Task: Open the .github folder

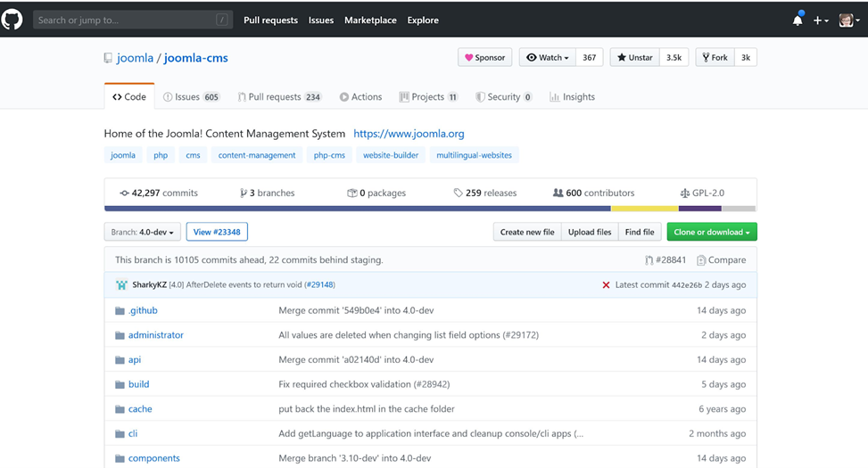Action: pos(143,310)
